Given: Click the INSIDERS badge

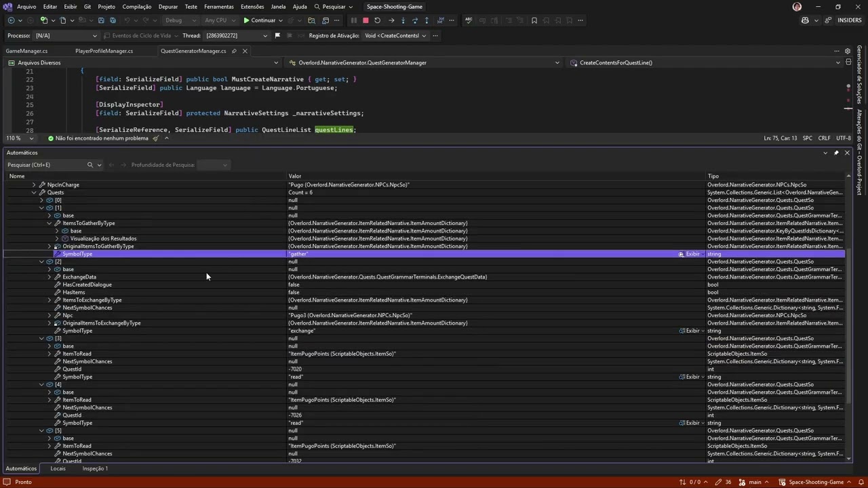Looking at the screenshot, I should (850, 20).
